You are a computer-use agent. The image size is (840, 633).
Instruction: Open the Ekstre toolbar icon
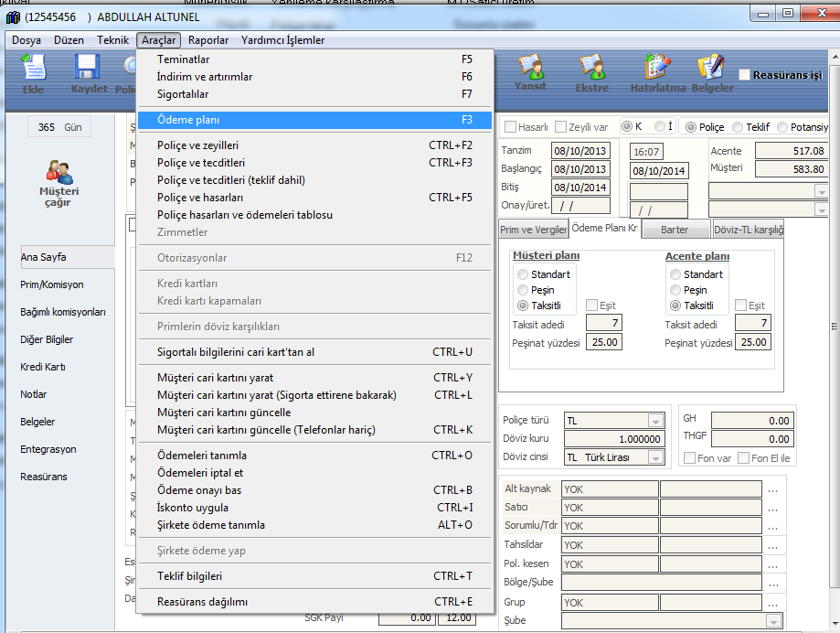[591, 70]
